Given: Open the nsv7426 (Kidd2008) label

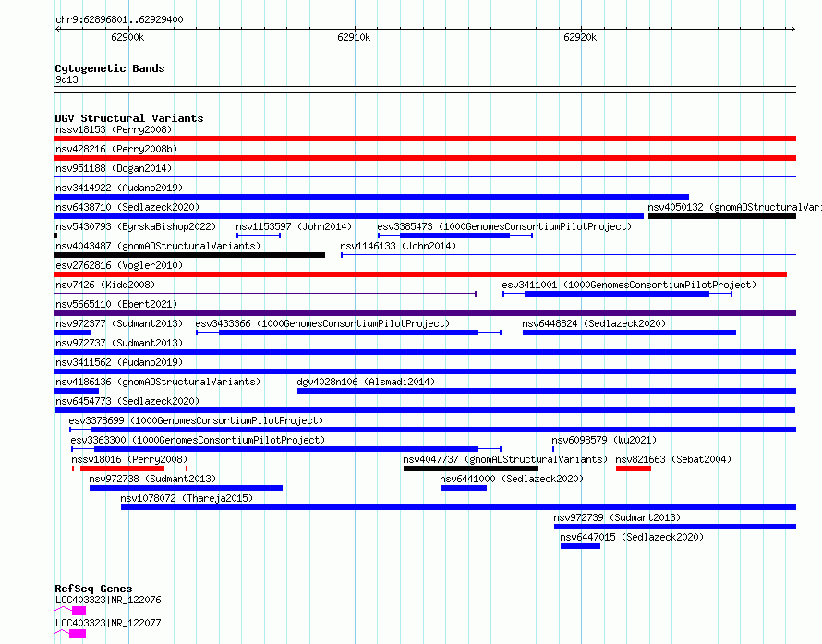Looking at the screenshot, I should coord(105,285).
